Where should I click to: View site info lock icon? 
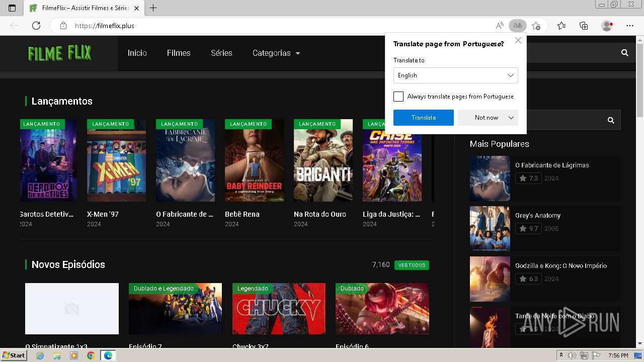[63, 26]
